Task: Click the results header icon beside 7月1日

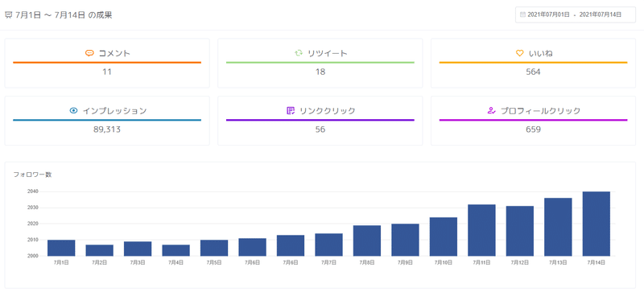Action: click(x=9, y=15)
